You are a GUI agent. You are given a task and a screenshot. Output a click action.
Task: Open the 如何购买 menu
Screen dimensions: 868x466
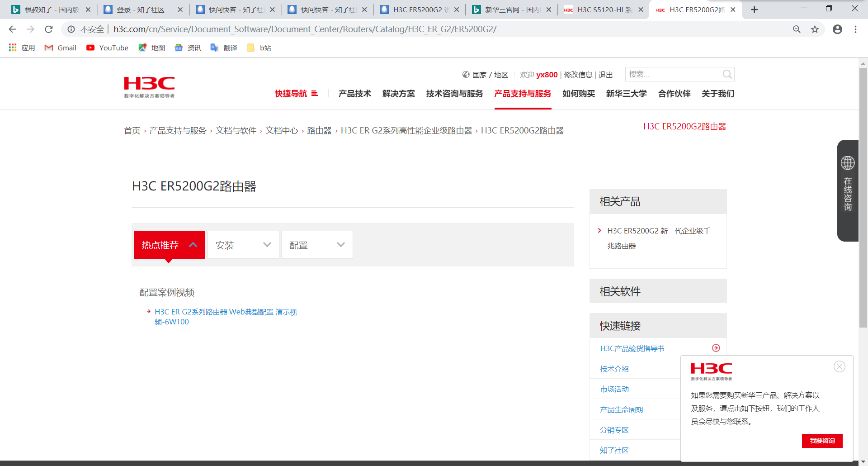(x=579, y=94)
